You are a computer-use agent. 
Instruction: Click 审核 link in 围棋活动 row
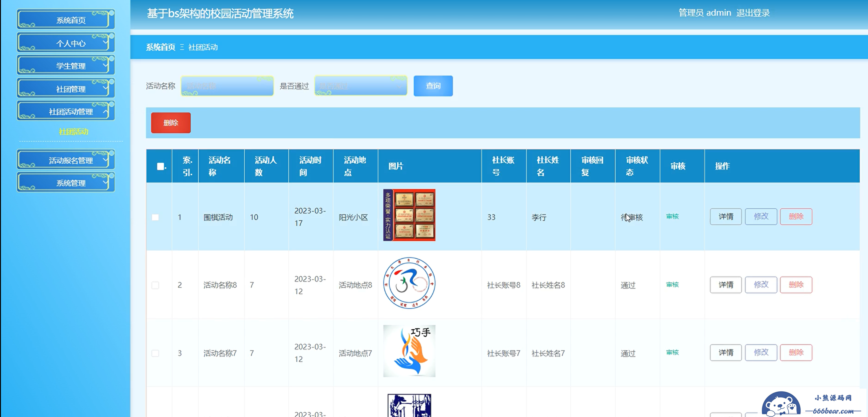(672, 216)
